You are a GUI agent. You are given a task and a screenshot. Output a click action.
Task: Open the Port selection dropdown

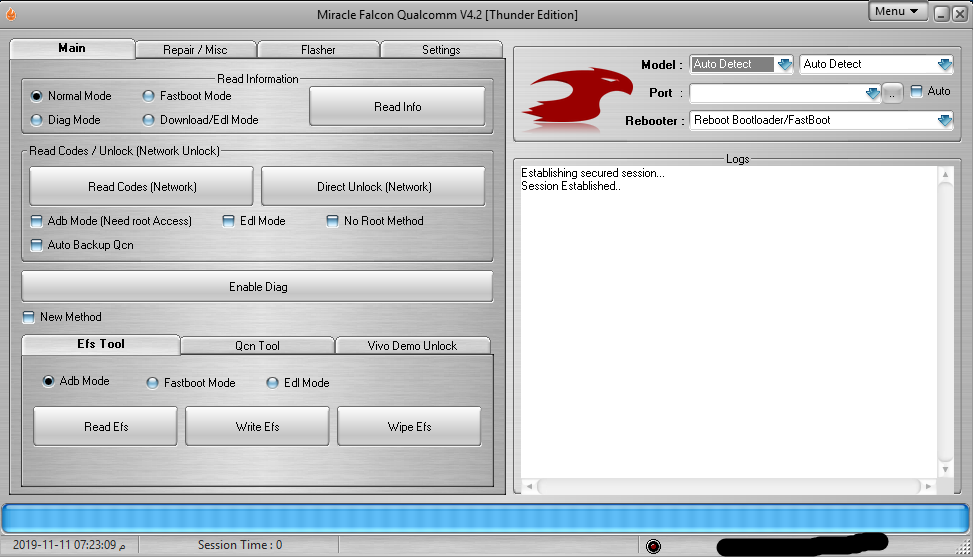(x=872, y=93)
